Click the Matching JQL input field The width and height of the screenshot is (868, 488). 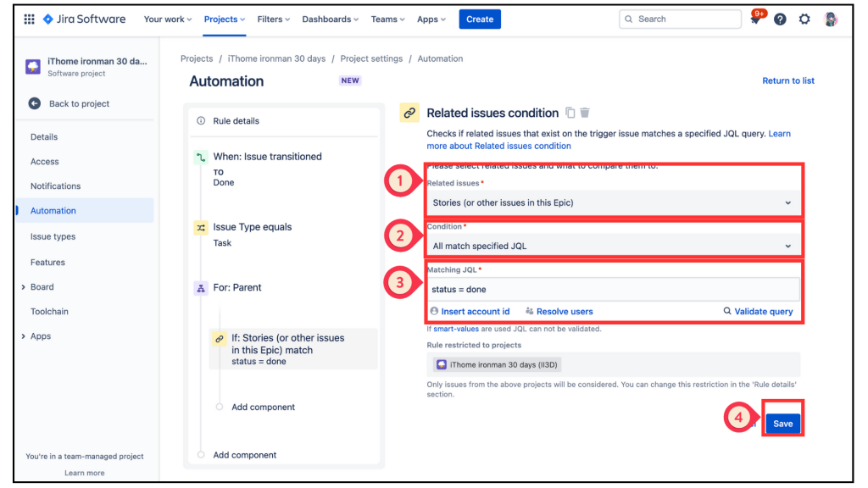coord(613,290)
